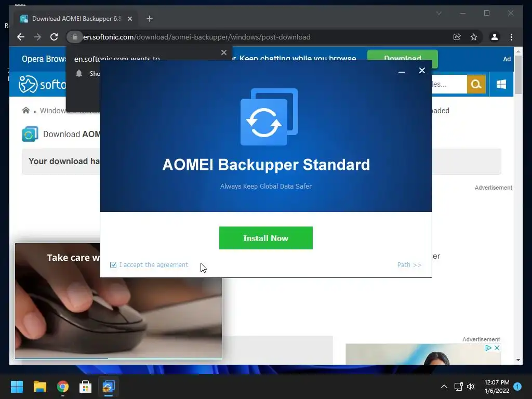Viewport: 532px width, 399px height.
Task: Show hidden system tray icons
Action: pyautogui.click(x=444, y=387)
